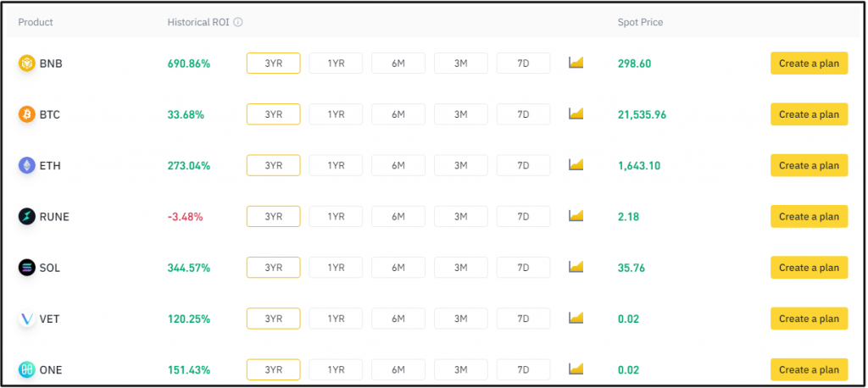
Task: Select 7D period for SOL
Action: point(523,268)
